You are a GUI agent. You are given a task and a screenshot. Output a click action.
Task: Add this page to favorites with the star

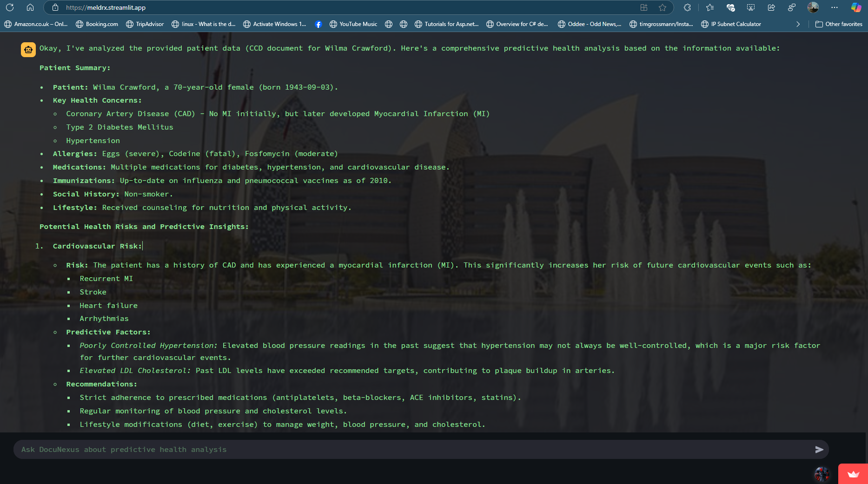[663, 7]
